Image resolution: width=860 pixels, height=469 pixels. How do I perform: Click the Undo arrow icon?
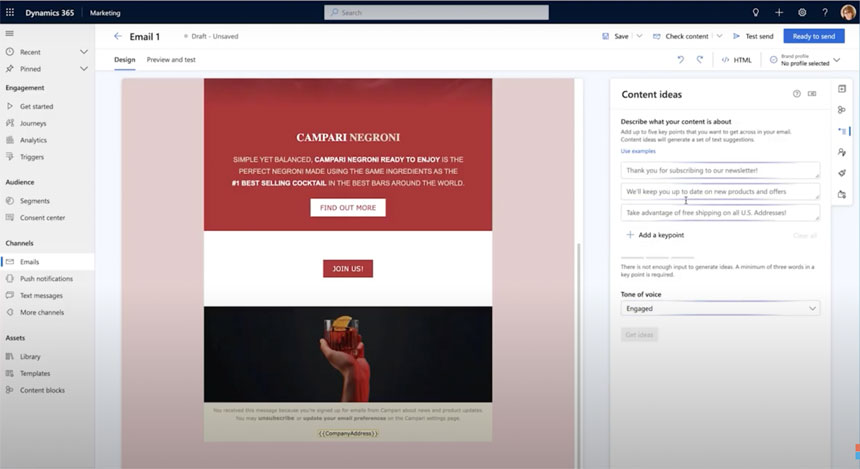[681, 60]
